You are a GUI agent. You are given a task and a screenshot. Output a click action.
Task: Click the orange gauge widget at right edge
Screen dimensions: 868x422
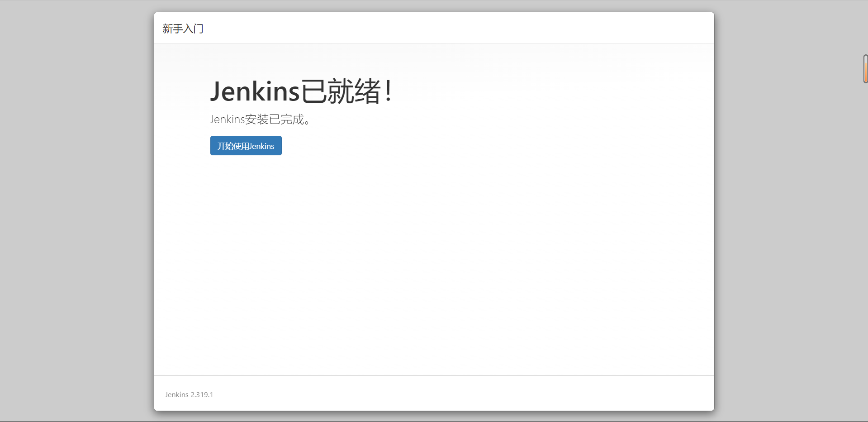point(865,69)
